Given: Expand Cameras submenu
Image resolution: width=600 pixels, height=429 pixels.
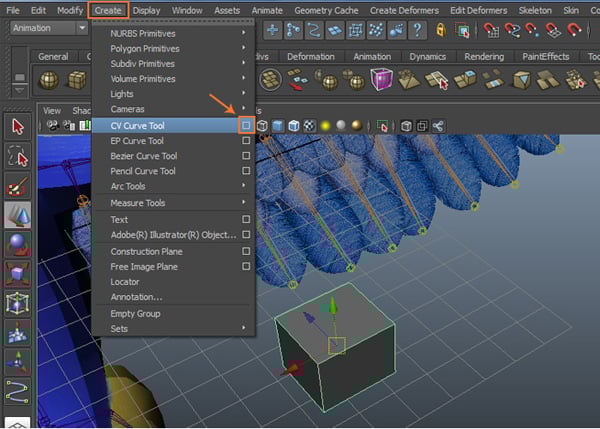Looking at the screenshot, I should [x=173, y=109].
